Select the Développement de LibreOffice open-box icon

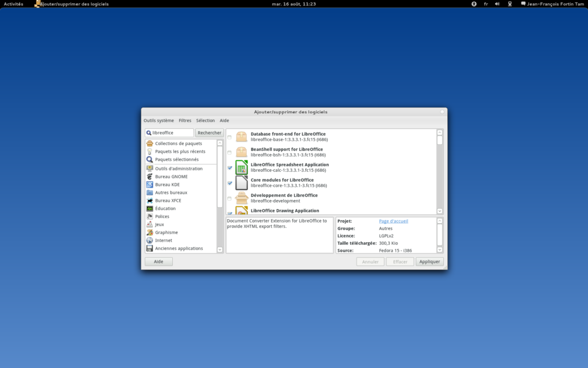[242, 198]
